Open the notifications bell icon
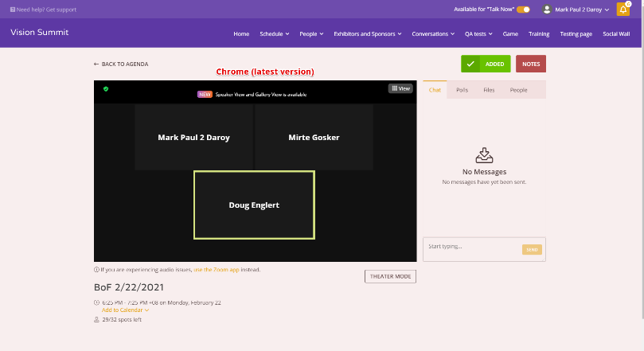 (x=623, y=9)
